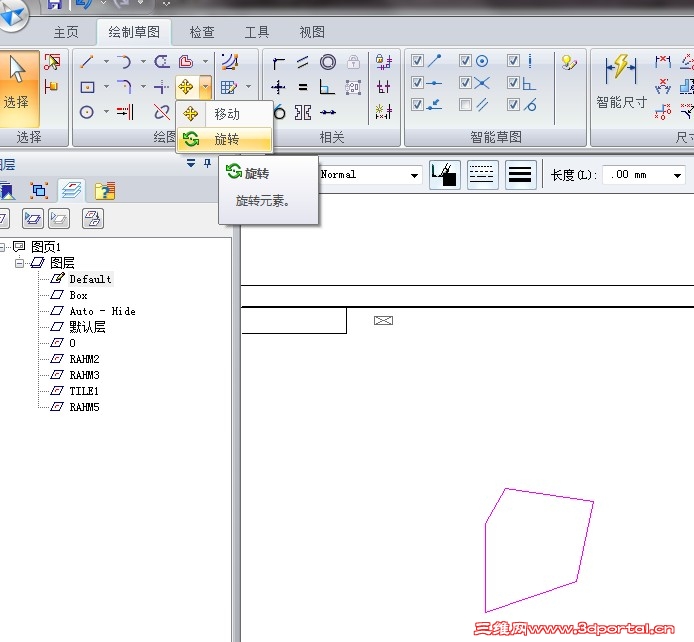Click the crossed-out curve Trim icon
Viewport: 694px width, 642px height.
162,112
